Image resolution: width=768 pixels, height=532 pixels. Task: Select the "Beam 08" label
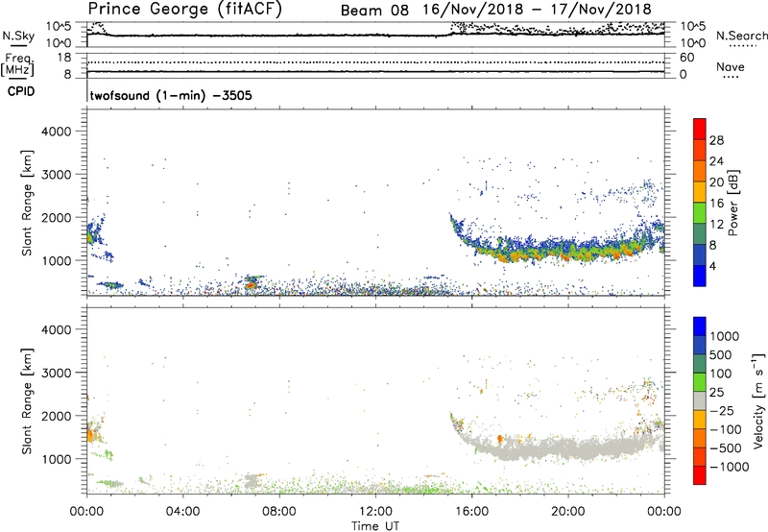click(x=374, y=11)
